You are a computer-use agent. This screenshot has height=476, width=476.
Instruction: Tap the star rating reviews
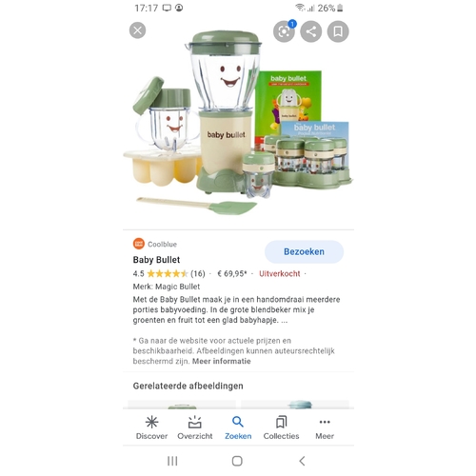(169, 273)
